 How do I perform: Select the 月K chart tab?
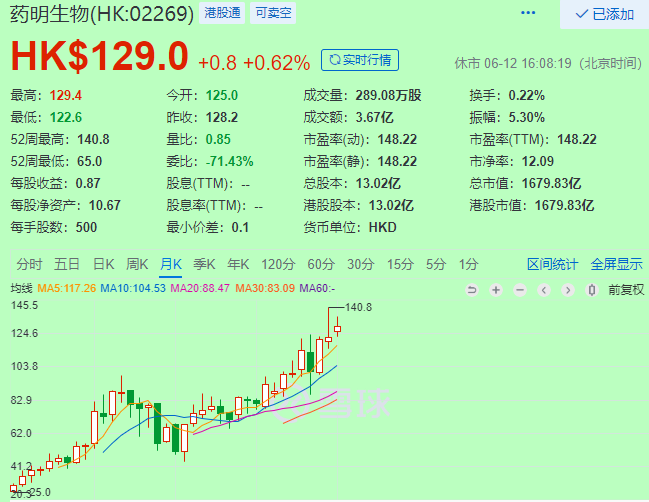click(171, 264)
